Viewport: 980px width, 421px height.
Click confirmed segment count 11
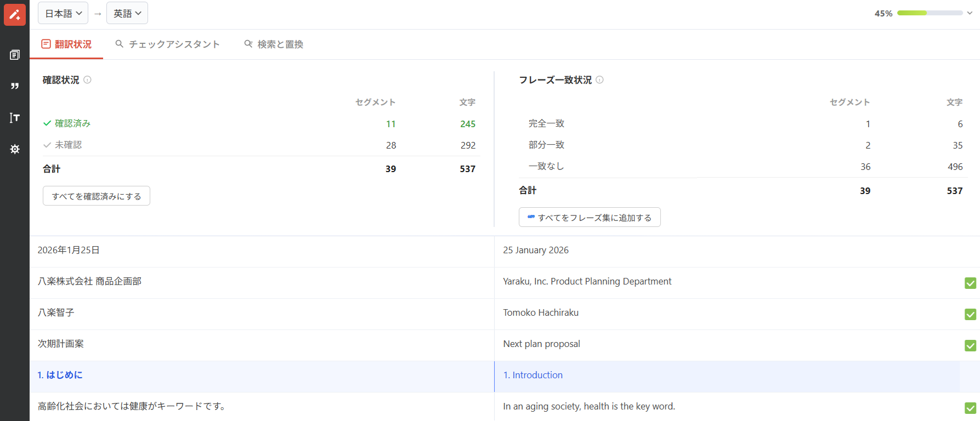point(390,124)
